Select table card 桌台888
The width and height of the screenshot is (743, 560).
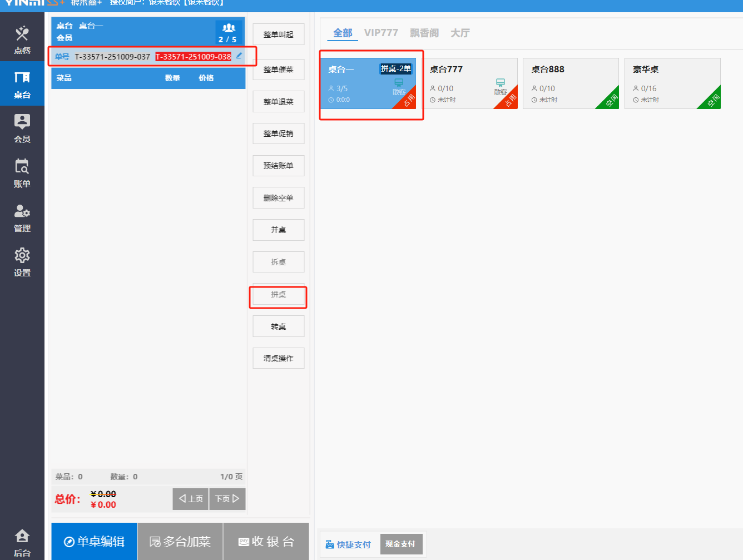[571, 83]
